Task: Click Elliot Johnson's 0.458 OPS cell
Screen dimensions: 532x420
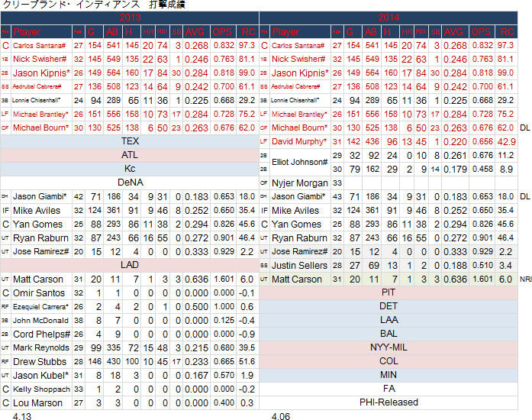Action: [482, 169]
